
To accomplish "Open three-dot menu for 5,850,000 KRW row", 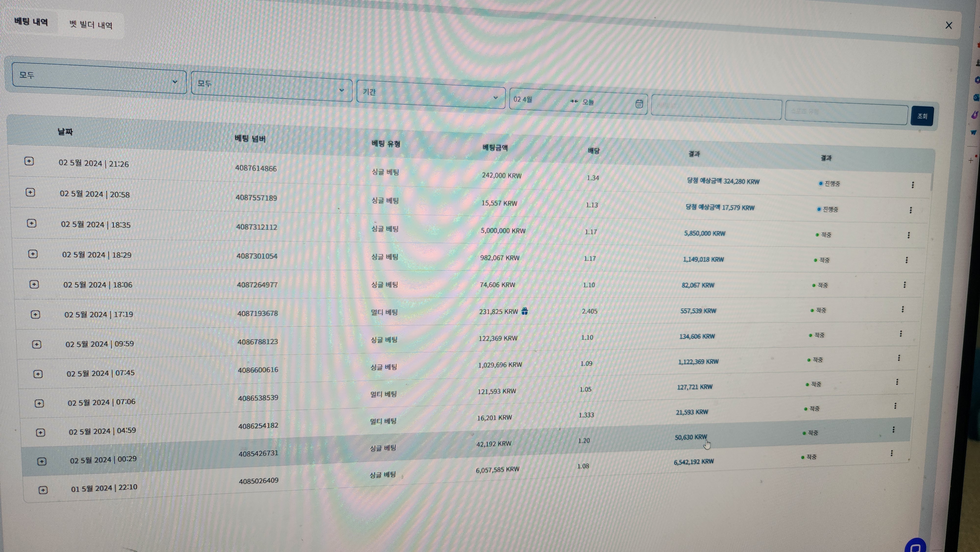I will [x=908, y=235].
